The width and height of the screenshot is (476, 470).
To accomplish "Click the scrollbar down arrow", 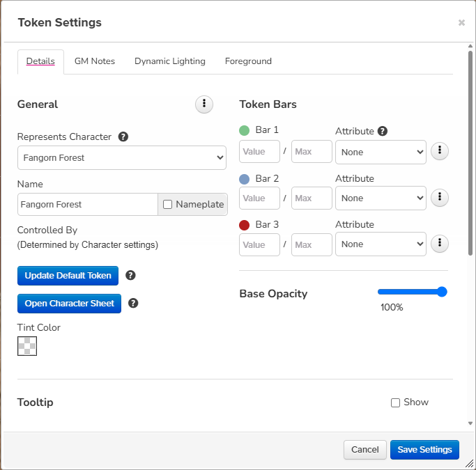I will coord(470,423).
